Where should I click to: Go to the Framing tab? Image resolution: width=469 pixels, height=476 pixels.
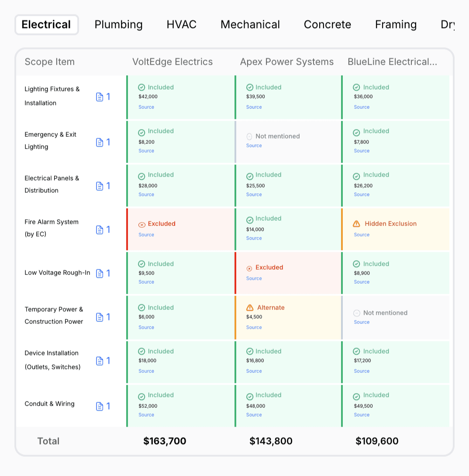pos(396,24)
